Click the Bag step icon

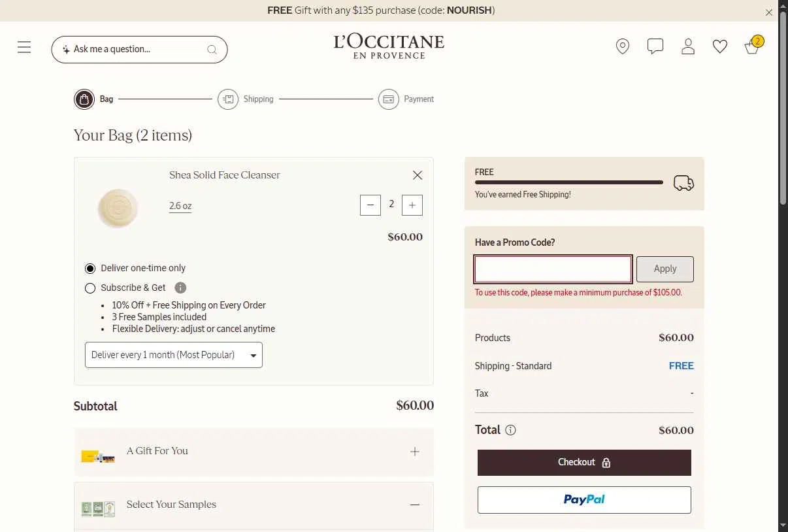84,99
